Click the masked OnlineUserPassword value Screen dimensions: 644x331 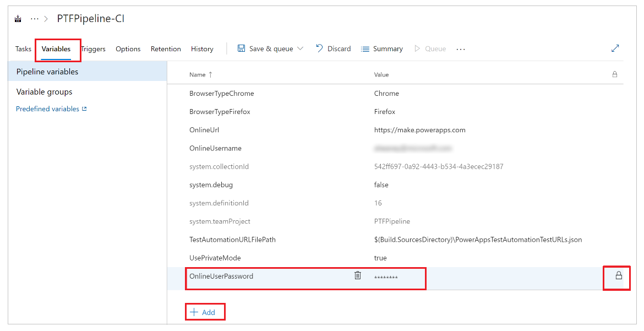[x=386, y=278]
